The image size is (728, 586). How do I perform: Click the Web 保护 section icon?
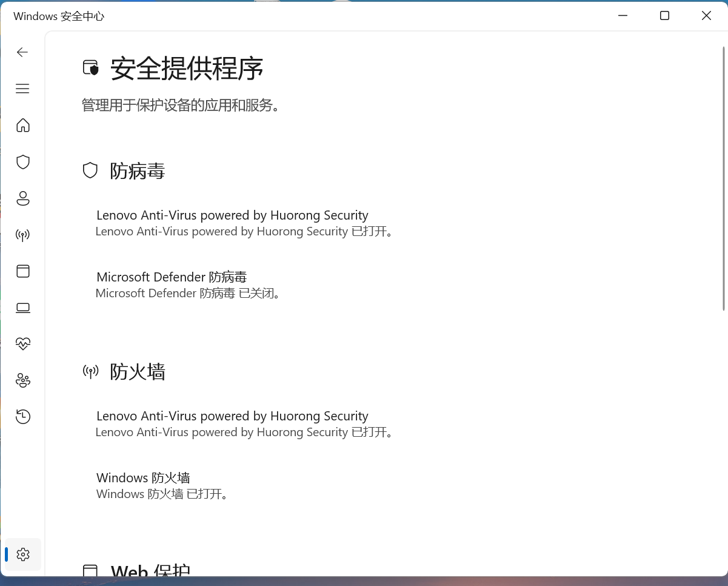point(90,570)
